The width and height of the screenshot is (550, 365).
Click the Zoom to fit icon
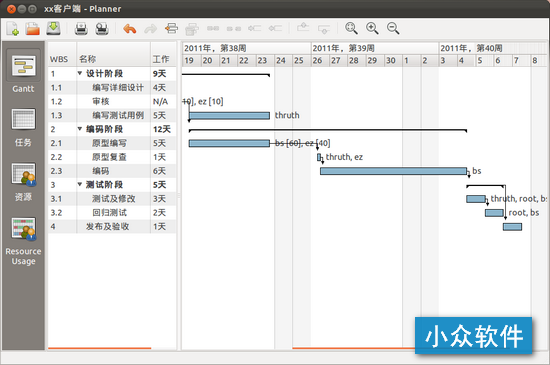[x=351, y=28]
